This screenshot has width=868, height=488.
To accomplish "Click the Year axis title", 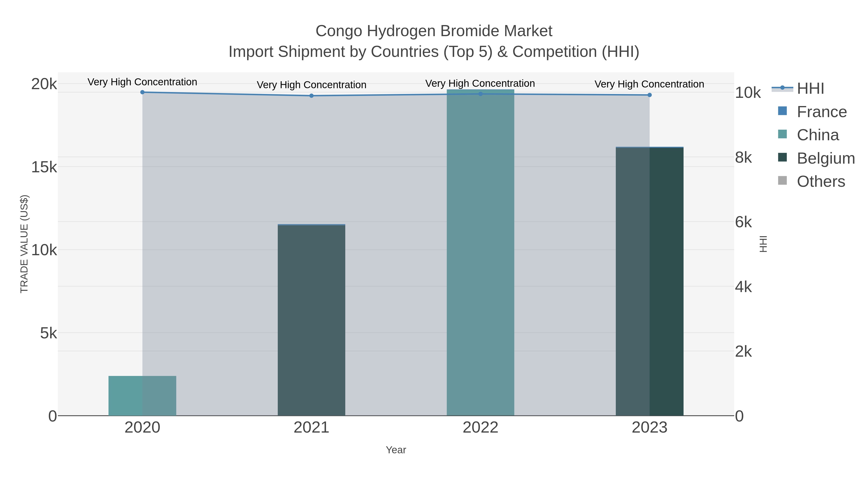I will pos(396,450).
